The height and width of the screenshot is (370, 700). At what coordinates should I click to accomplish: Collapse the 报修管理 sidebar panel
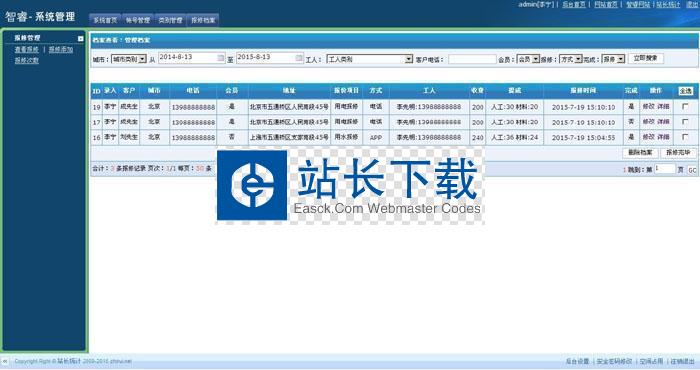coord(80,39)
